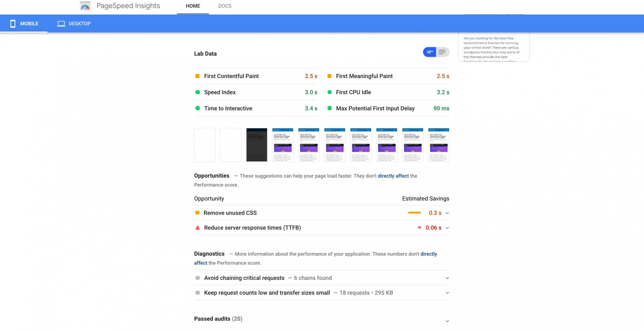Click the PageSpeed Insights logo icon
This screenshot has height=331, width=644.
tap(85, 6)
